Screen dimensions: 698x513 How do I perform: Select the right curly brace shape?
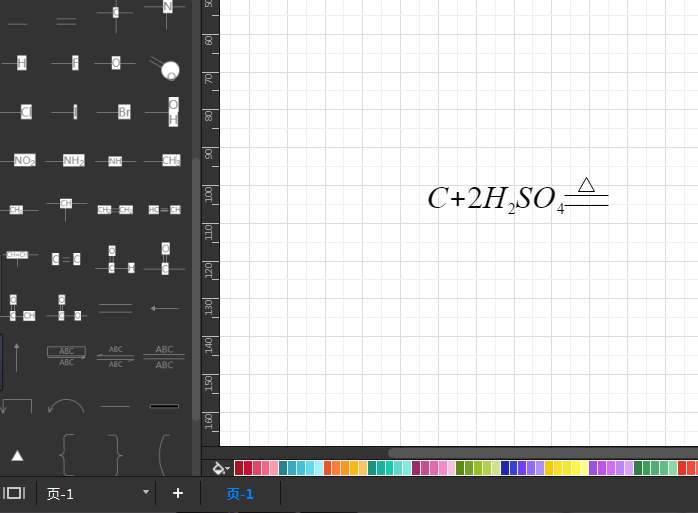pos(115,455)
